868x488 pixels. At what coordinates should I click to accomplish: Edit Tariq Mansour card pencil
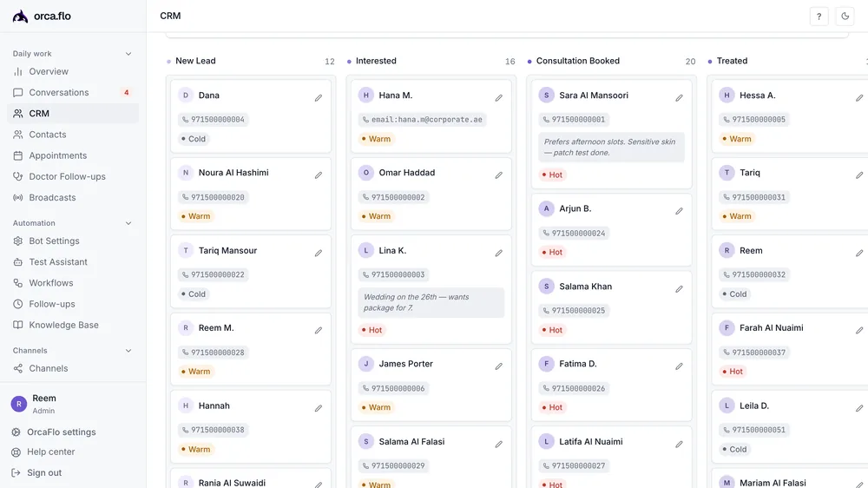coord(319,254)
